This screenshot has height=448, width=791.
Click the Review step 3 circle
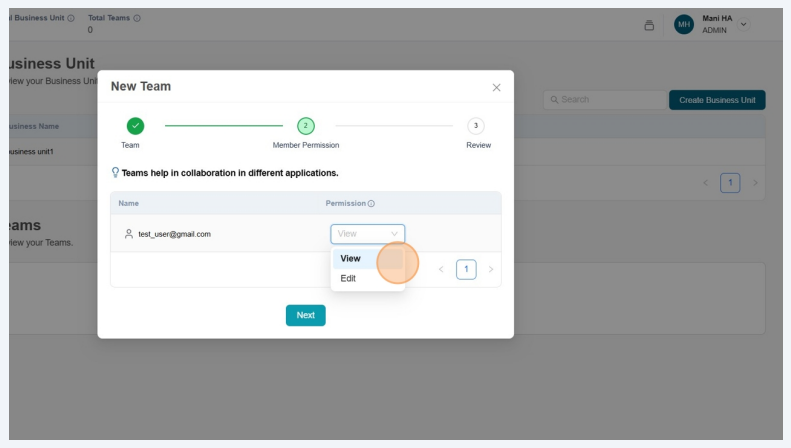(476, 125)
